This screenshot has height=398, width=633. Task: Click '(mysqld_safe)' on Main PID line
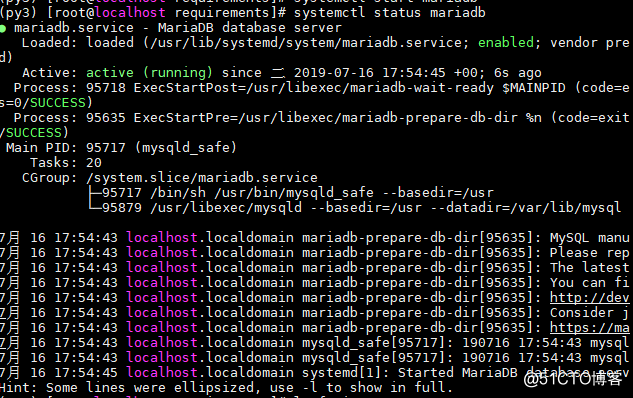pyautogui.click(x=186, y=148)
